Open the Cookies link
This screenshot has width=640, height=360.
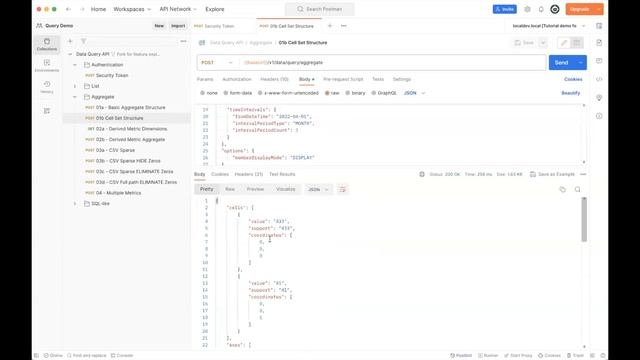[573, 79]
